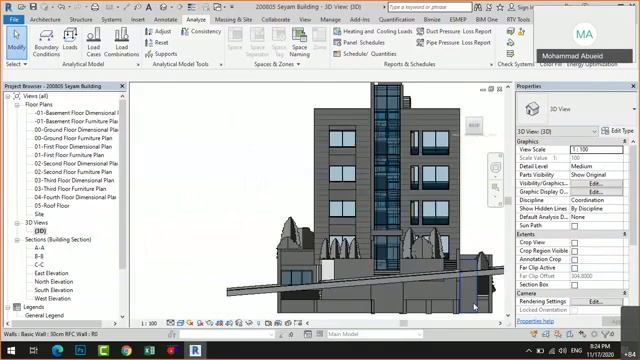The width and height of the screenshot is (640, 360).
Task: Select the South Elevation view
Action: click(54, 290)
